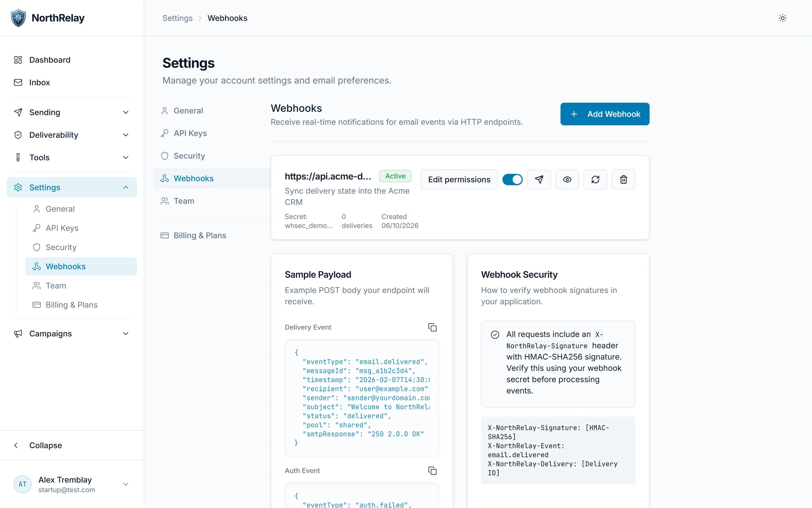Viewport: 812px width, 508px height.
Task: View webhook details with eye icon
Action: coord(567,179)
